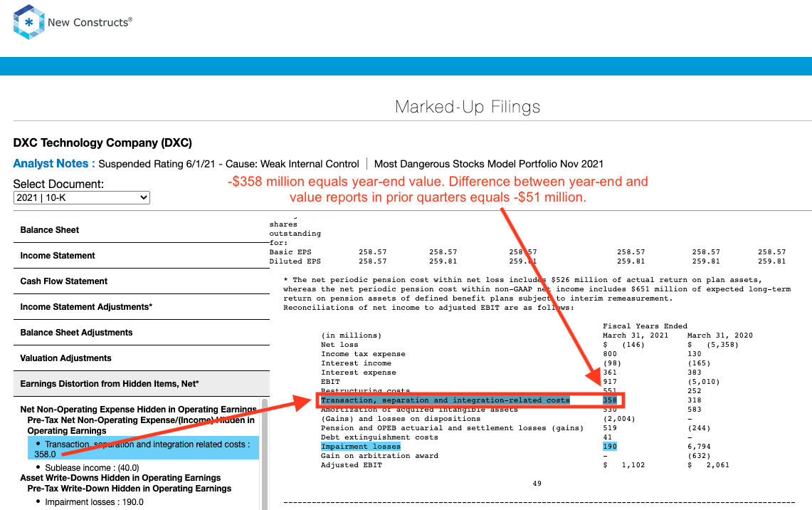812x510 pixels.
Task: Click the Analyst Notes link
Action: [x=54, y=164]
